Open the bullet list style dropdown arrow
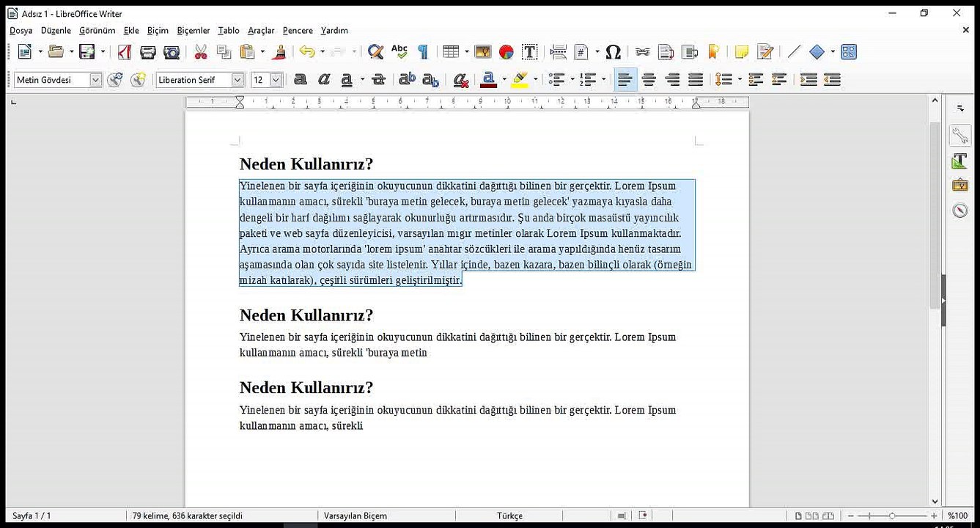This screenshot has width=980, height=528. coord(572,79)
